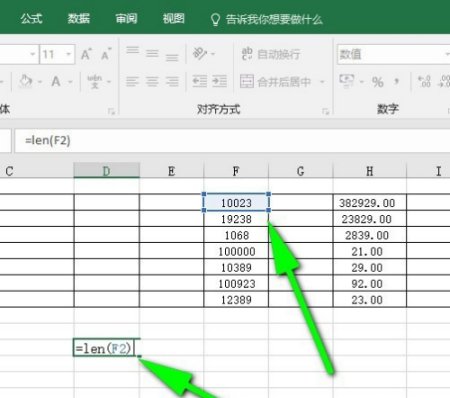Select column C header

point(37,171)
